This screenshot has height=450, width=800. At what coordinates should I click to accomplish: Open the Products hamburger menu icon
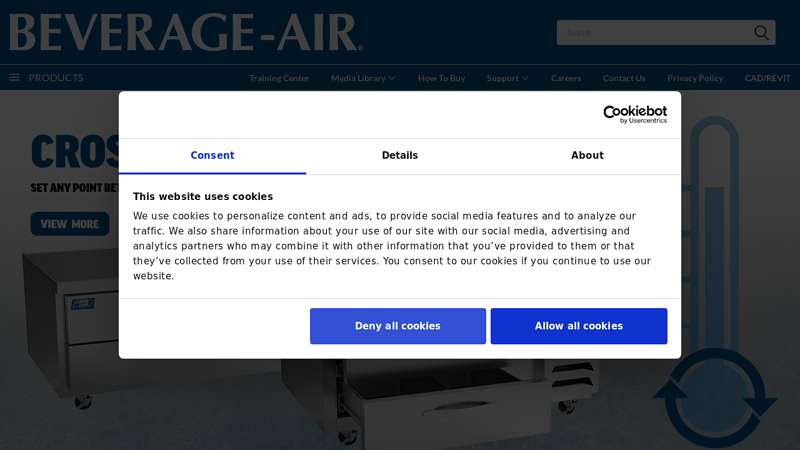[x=14, y=78]
